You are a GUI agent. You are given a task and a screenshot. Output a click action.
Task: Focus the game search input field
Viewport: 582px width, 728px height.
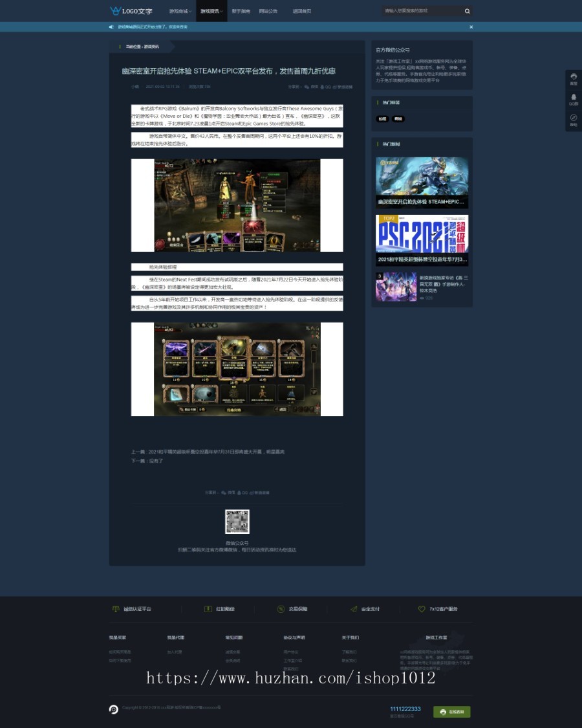[x=422, y=11]
